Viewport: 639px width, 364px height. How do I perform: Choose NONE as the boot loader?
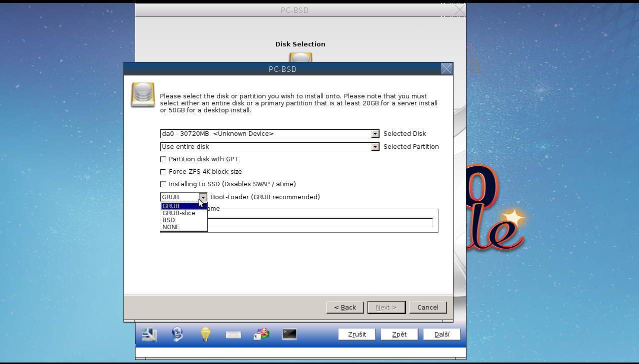170,227
